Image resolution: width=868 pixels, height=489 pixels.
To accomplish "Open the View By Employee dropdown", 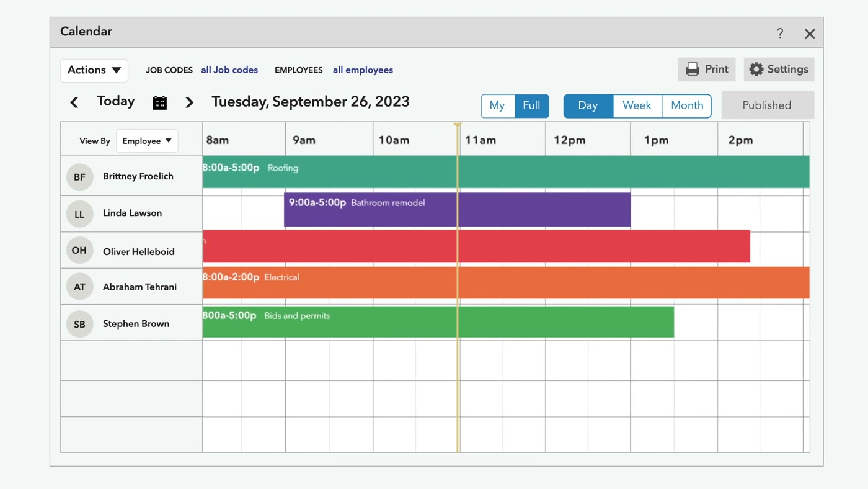I will click(147, 141).
